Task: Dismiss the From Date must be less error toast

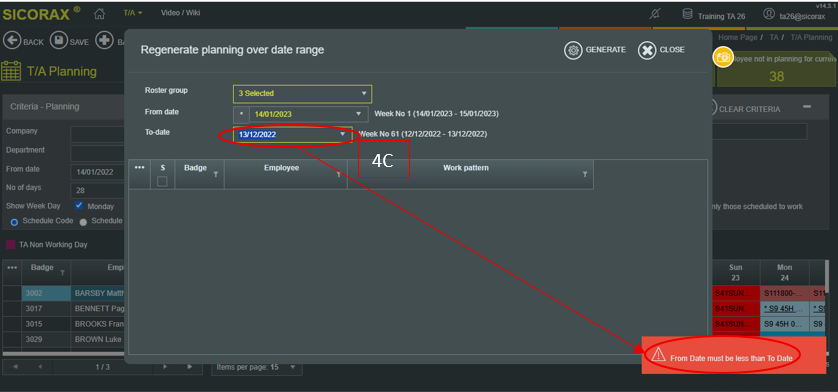Action: [x=733, y=355]
